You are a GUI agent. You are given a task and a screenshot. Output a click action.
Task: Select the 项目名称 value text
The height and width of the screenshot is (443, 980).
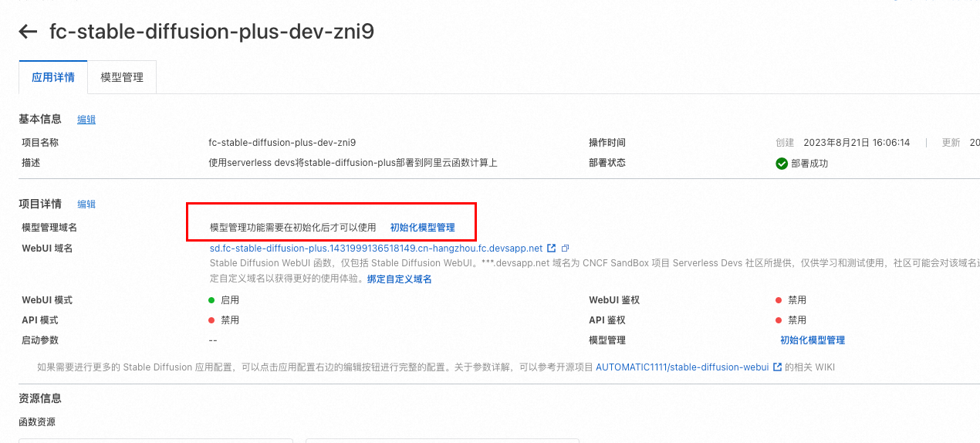pyautogui.click(x=282, y=143)
